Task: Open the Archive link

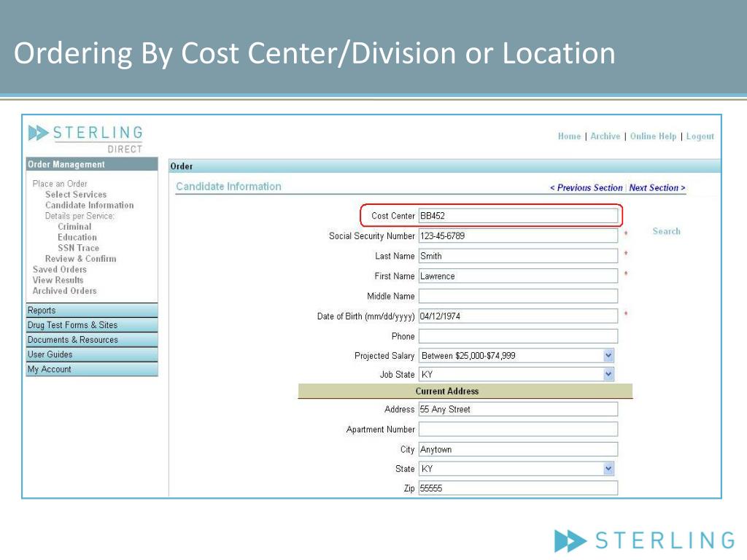Action: click(605, 136)
